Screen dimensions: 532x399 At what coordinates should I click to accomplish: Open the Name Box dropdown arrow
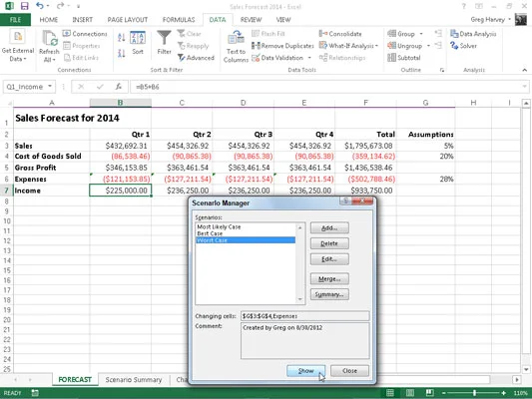pos(50,87)
